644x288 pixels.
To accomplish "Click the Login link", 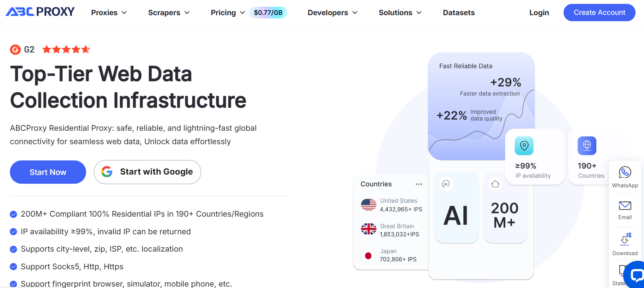I will tap(539, 13).
